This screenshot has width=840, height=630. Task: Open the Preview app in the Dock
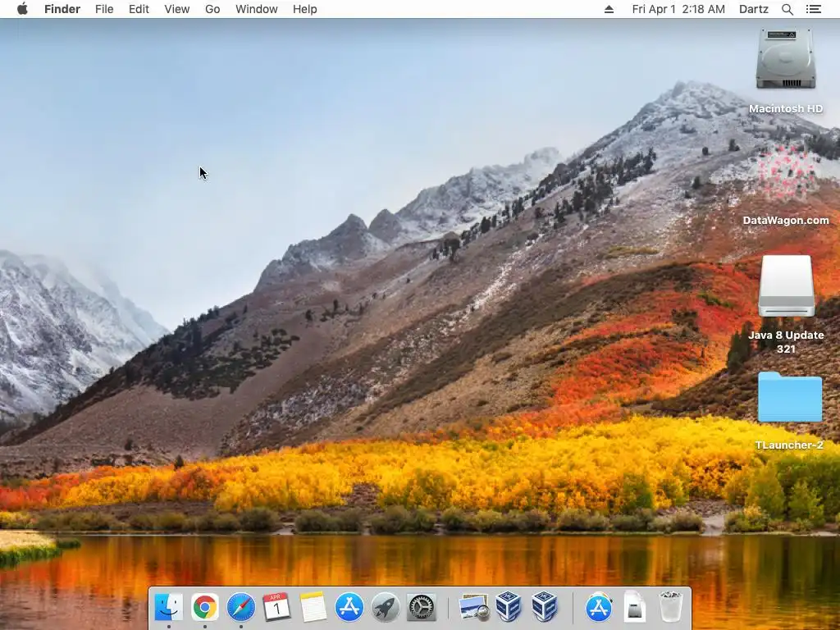473,608
